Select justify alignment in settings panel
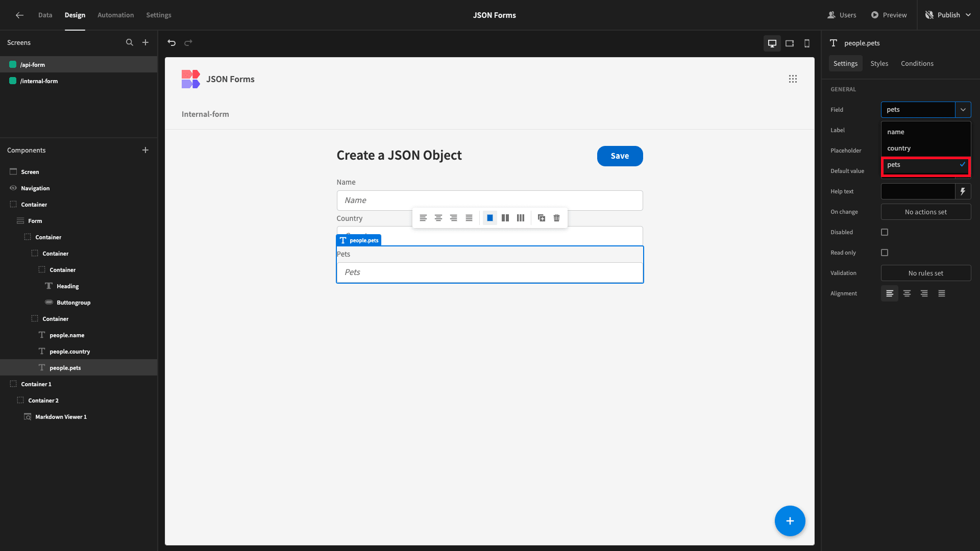980x551 pixels. tap(942, 294)
